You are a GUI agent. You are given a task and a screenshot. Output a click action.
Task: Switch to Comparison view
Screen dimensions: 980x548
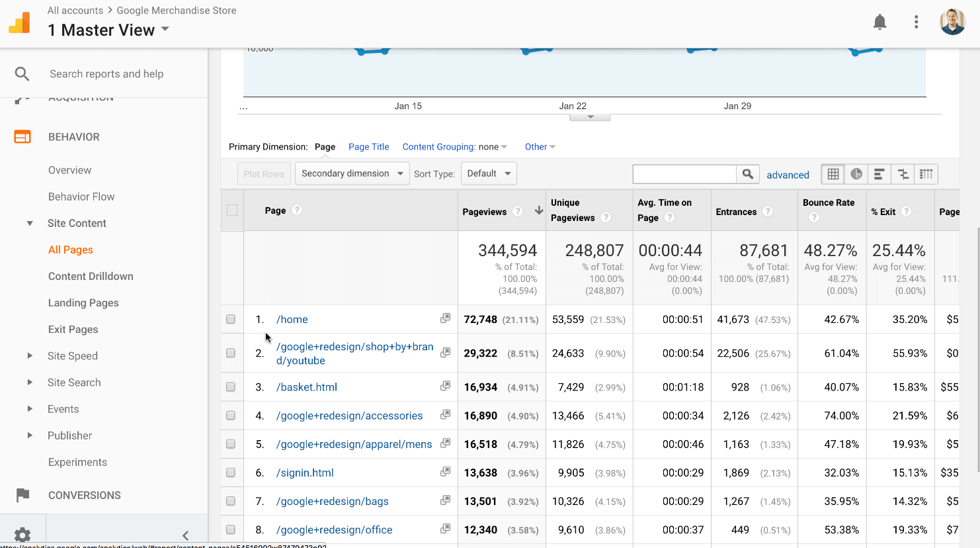point(903,174)
